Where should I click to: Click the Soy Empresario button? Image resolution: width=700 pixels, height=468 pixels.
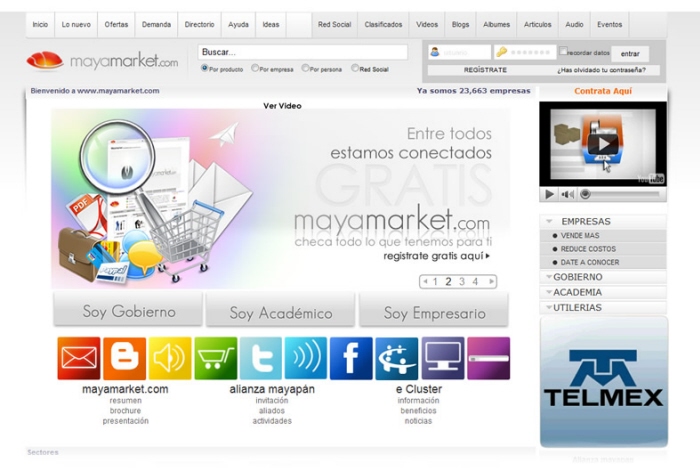coord(434,311)
